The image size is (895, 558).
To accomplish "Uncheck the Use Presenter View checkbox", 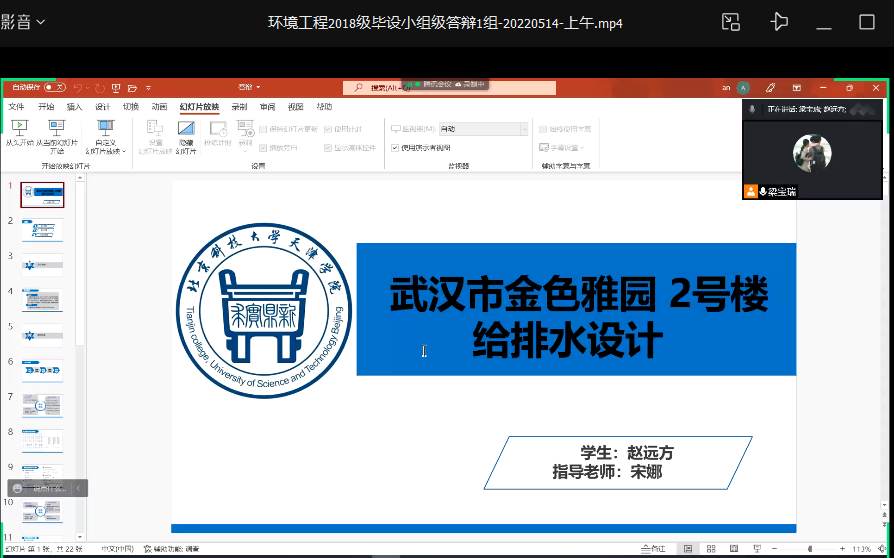I will pos(395,147).
